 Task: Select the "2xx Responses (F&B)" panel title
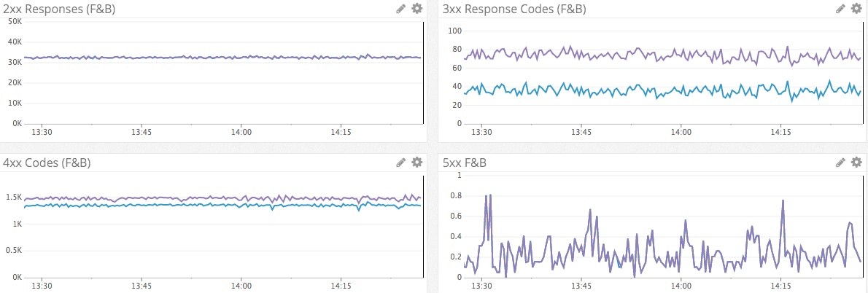[59, 9]
